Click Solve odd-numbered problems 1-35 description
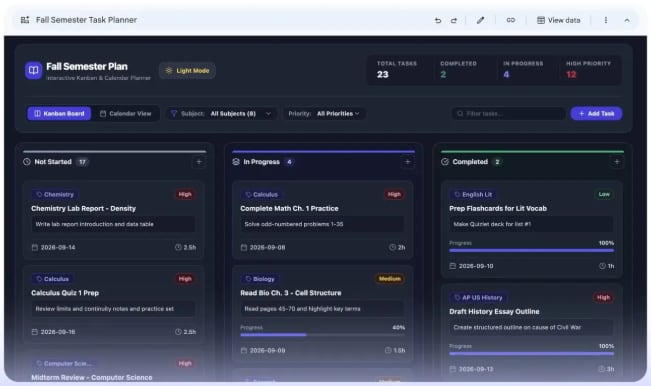651x386 pixels. click(322, 225)
